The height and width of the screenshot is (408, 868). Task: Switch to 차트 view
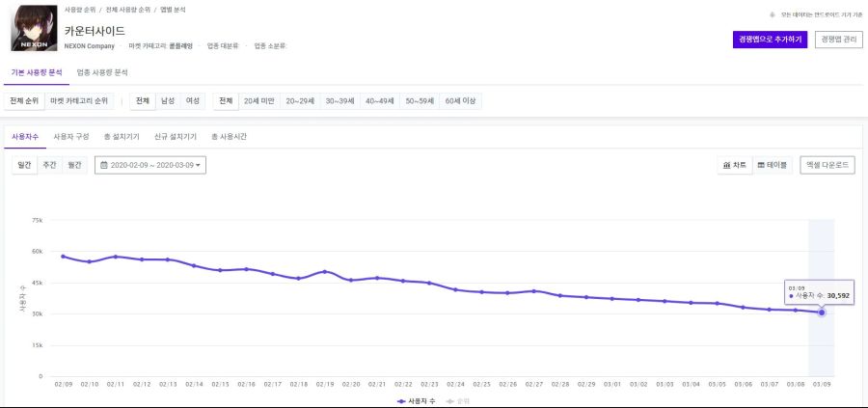(x=735, y=165)
